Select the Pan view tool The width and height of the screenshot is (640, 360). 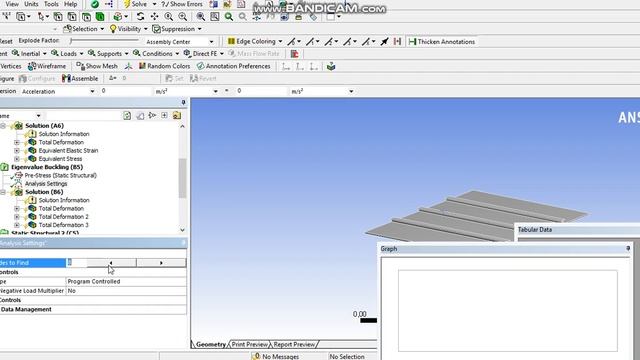click(x=154, y=16)
